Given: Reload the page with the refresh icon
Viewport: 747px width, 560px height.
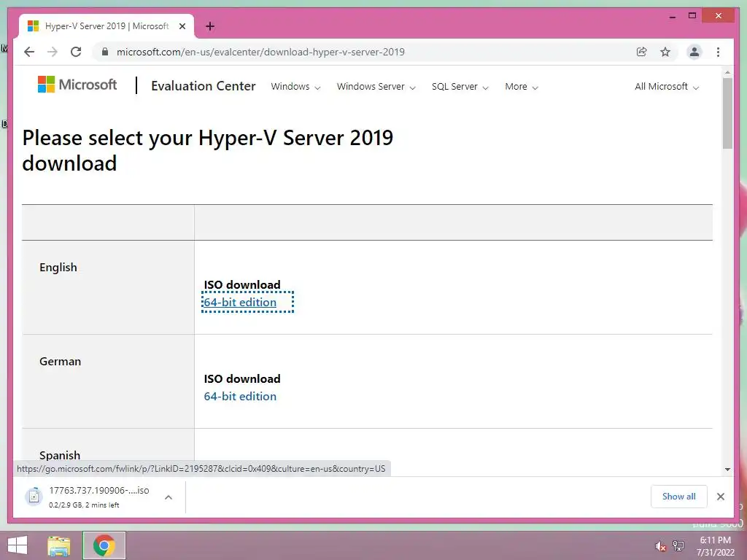Looking at the screenshot, I should tap(76, 52).
